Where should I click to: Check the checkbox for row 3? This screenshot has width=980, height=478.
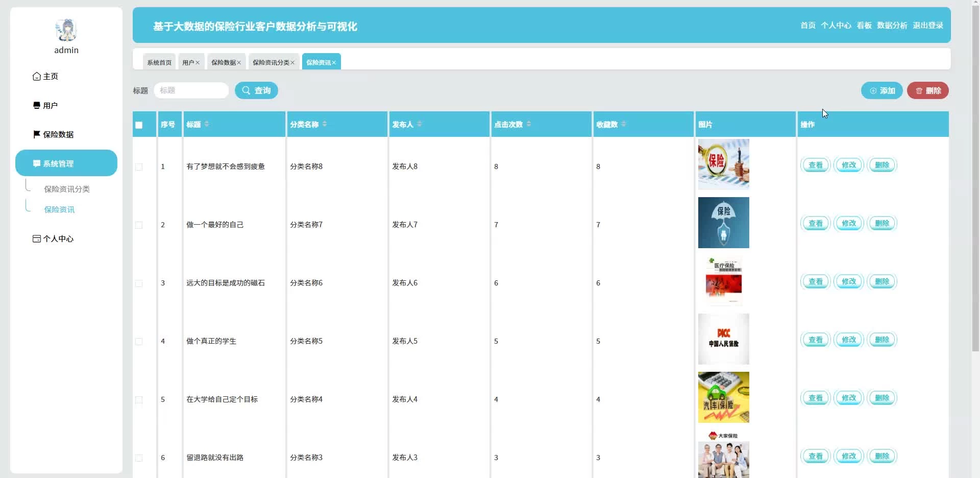[139, 283]
